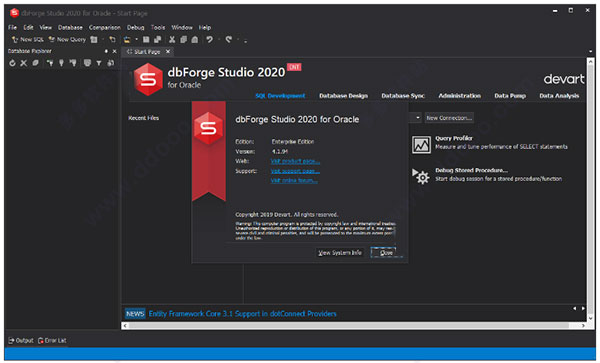Open the Edit menu
The image size is (600, 363).
tap(28, 28)
